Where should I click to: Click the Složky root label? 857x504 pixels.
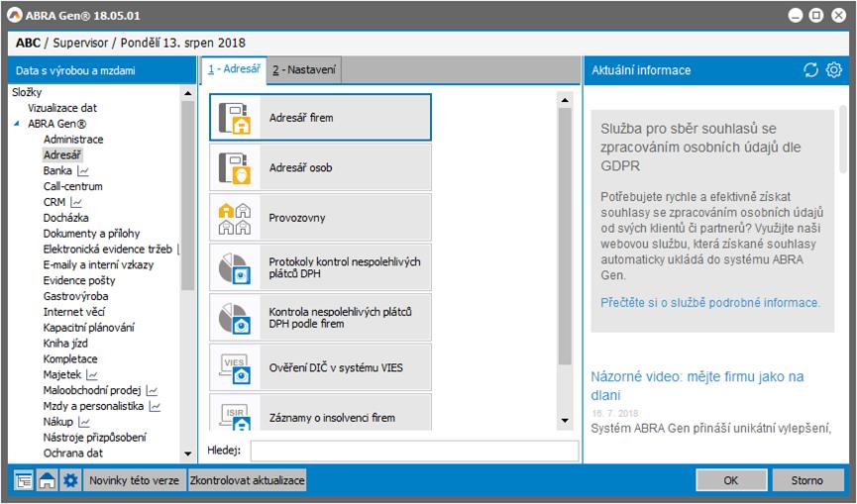[x=26, y=92]
